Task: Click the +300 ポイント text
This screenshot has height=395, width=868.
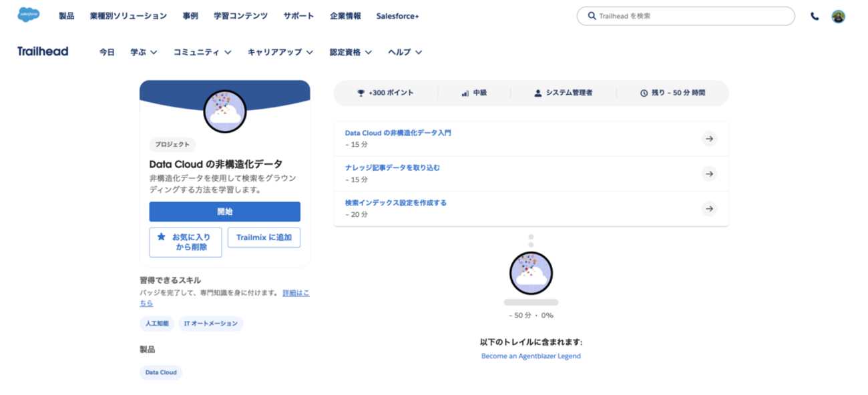Action: tap(391, 93)
